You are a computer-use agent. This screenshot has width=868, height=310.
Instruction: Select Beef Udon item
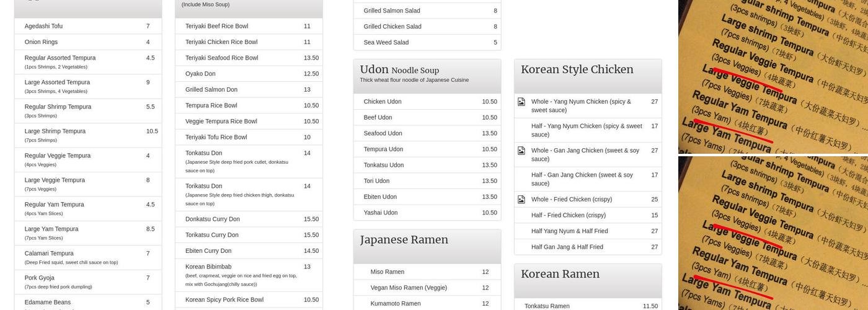point(427,117)
